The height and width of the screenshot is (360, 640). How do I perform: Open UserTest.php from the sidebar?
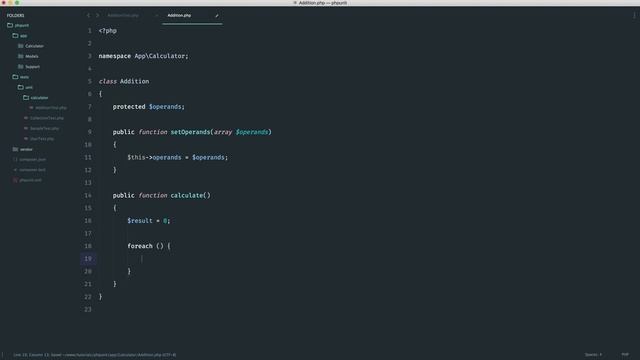pos(42,139)
